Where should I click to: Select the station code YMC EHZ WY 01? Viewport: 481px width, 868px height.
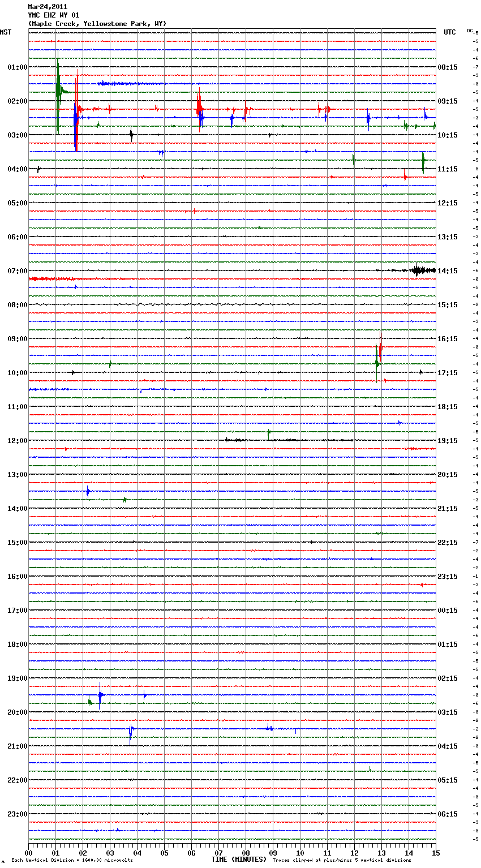(x=54, y=15)
